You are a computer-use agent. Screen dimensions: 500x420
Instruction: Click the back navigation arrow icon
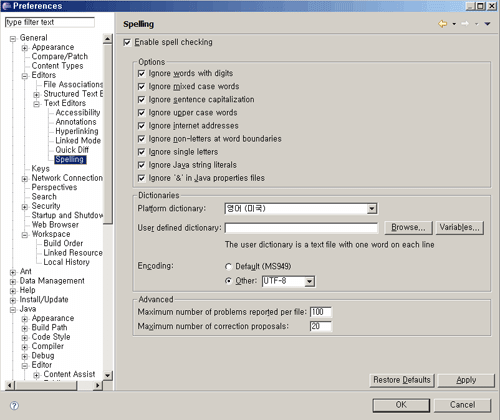[443, 24]
